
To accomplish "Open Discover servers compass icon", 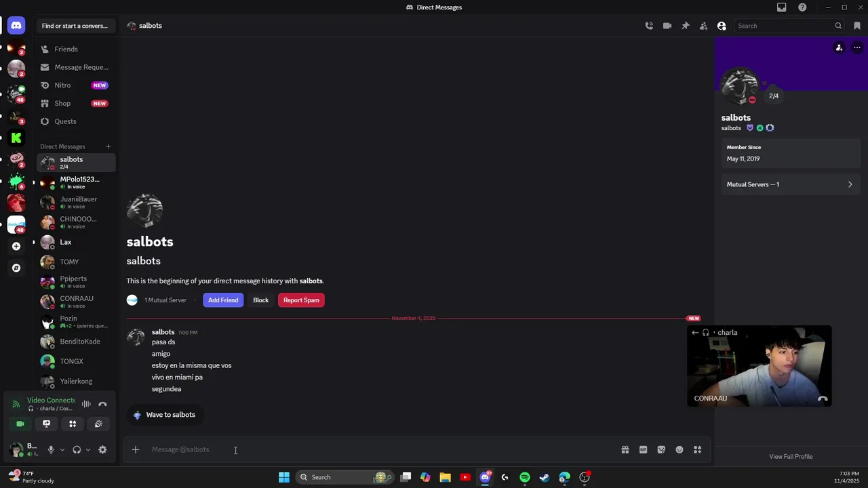I will tap(16, 268).
